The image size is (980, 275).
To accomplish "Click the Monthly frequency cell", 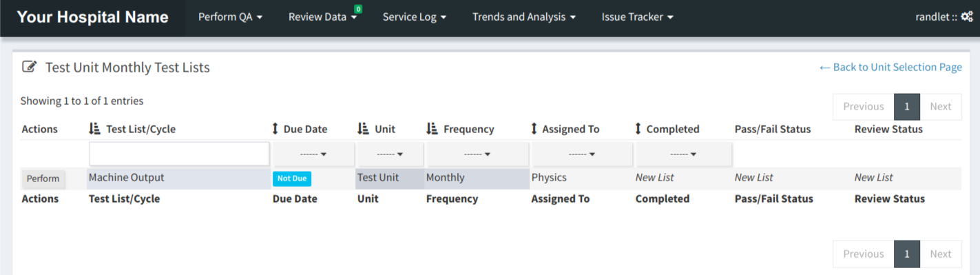I will [x=477, y=178].
